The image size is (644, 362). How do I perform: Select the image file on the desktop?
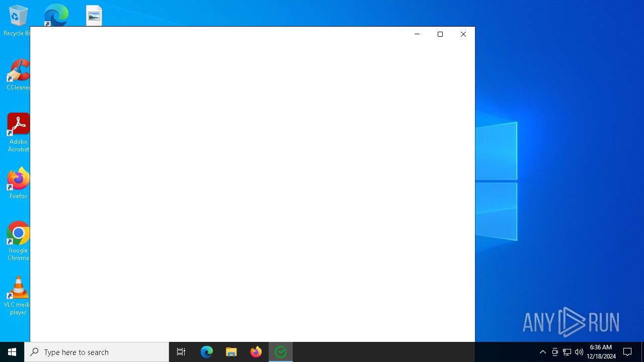point(94,16)
